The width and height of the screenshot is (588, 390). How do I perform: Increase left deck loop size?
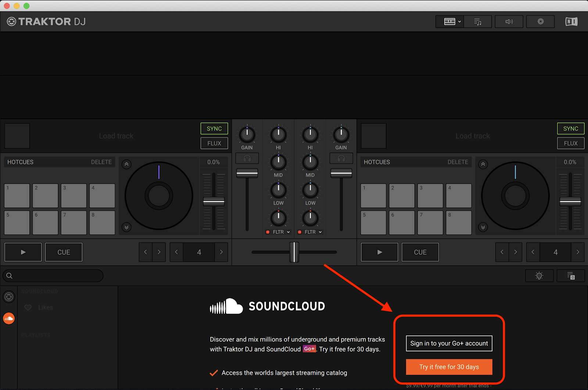(221, 252)
